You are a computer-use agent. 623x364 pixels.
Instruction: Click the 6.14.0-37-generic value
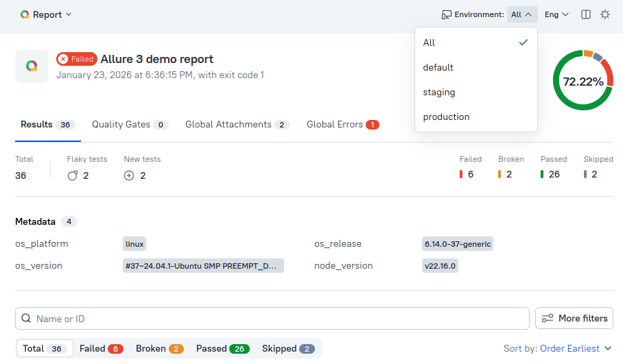pyautogui.click(x=458, y=244)
